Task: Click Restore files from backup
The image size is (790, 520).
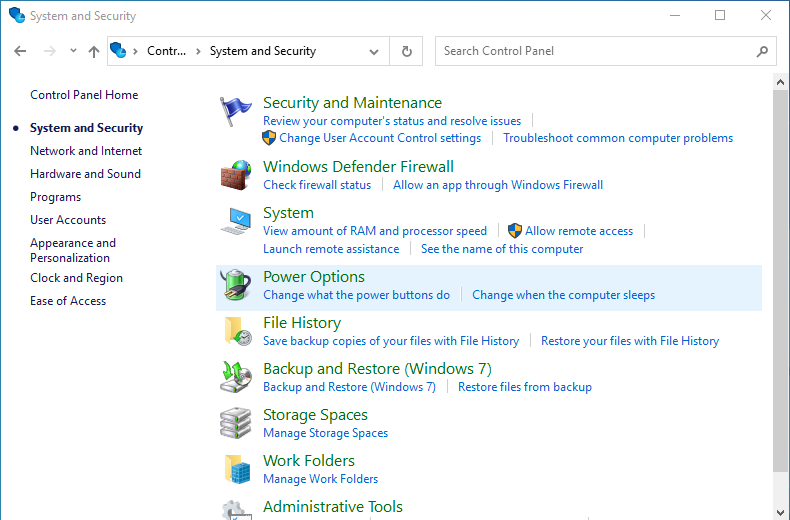Action: [x=524, y=387]
